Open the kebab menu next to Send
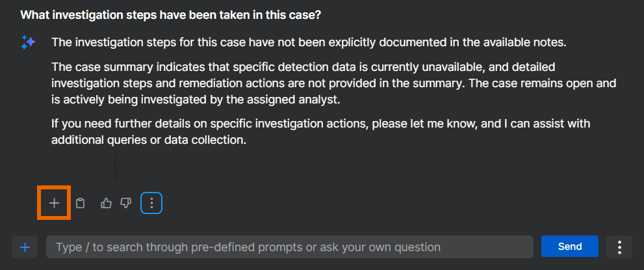This screenshot has width=644, height=270. click(619, 247)
